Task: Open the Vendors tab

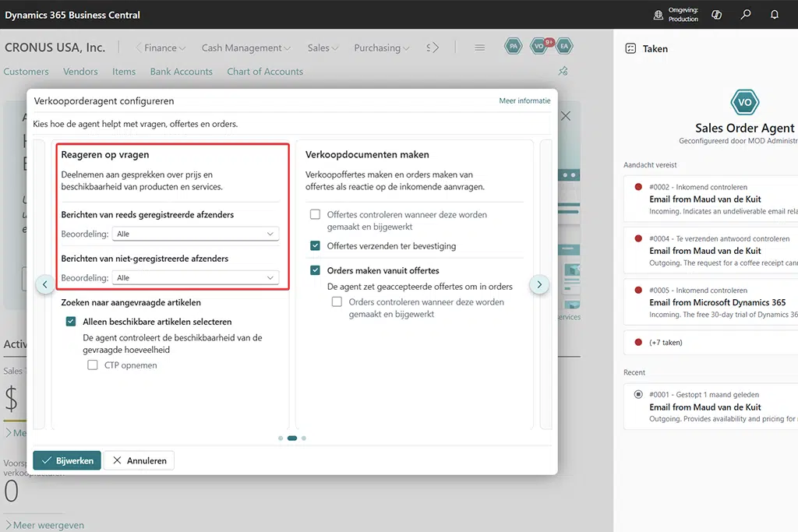Action: pyautogui.click(x=80, y=72)
